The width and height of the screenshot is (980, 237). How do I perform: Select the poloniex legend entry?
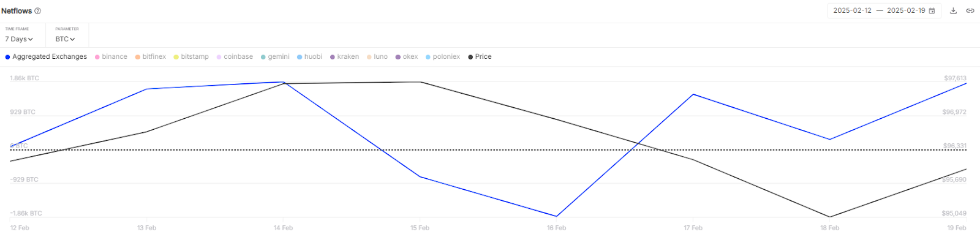pyautogui.click(x=442, y=56)
